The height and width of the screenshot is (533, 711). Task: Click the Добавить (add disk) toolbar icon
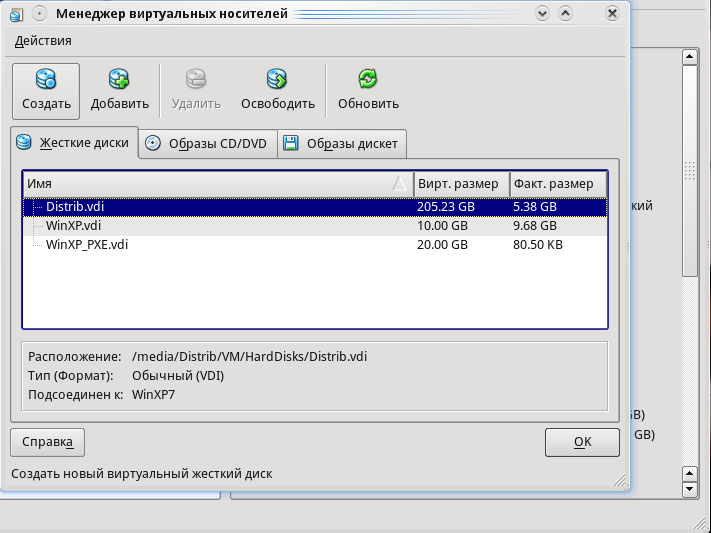(x=119, y=79)
